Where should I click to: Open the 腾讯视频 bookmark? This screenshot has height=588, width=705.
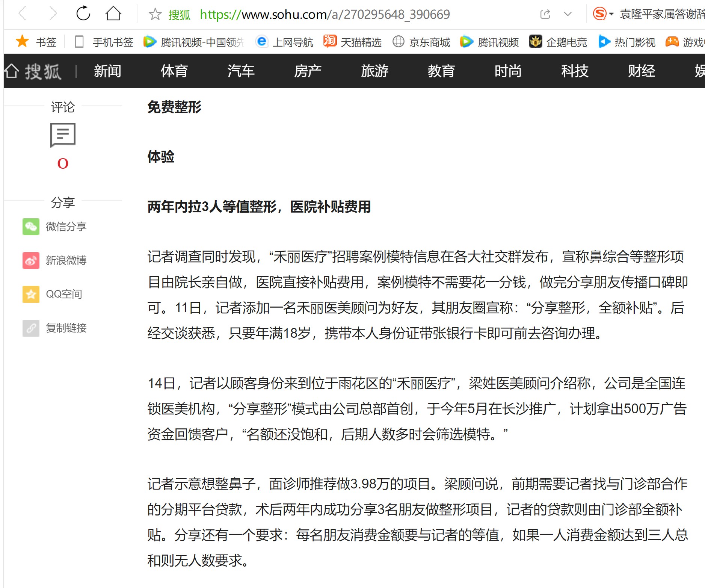[489, 42]
